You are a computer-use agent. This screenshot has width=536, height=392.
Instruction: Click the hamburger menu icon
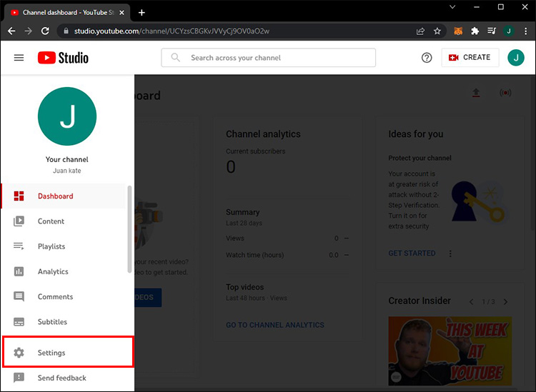tap(19, 58)
